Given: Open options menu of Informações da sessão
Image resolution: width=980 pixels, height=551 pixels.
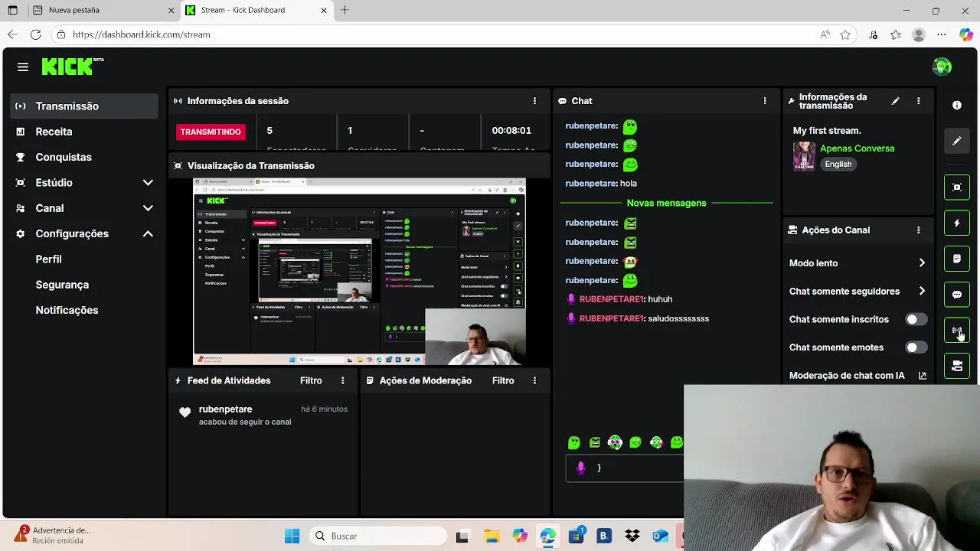Looking at the screenshot, I should pyautogui.click(x=534, y=101).
